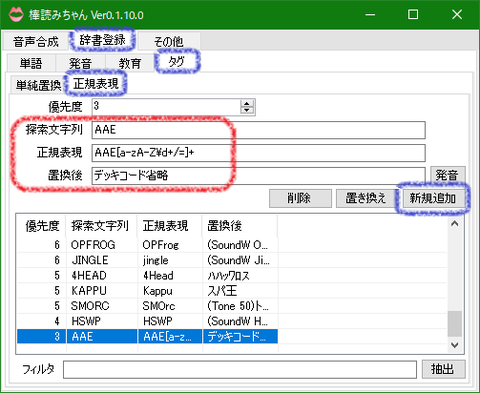The image size is (480, 393).
Task: Sort by the 正規表現 column header
Action: 170,226
